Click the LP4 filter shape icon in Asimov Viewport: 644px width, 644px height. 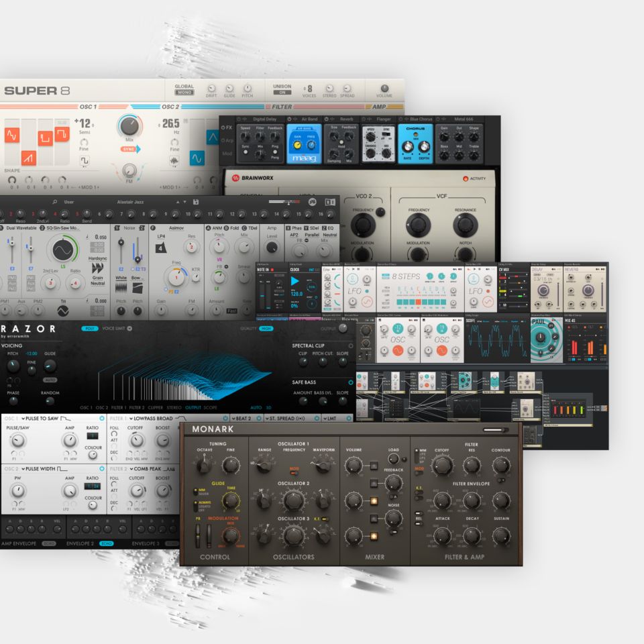click(x=161, y=248)
